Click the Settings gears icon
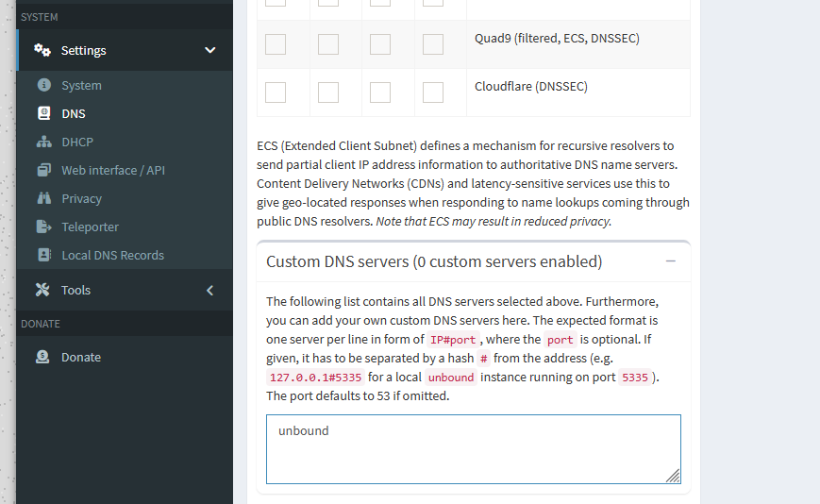Image resolution: width=820 pixels, height=504 pixels. tap(42, 50)
